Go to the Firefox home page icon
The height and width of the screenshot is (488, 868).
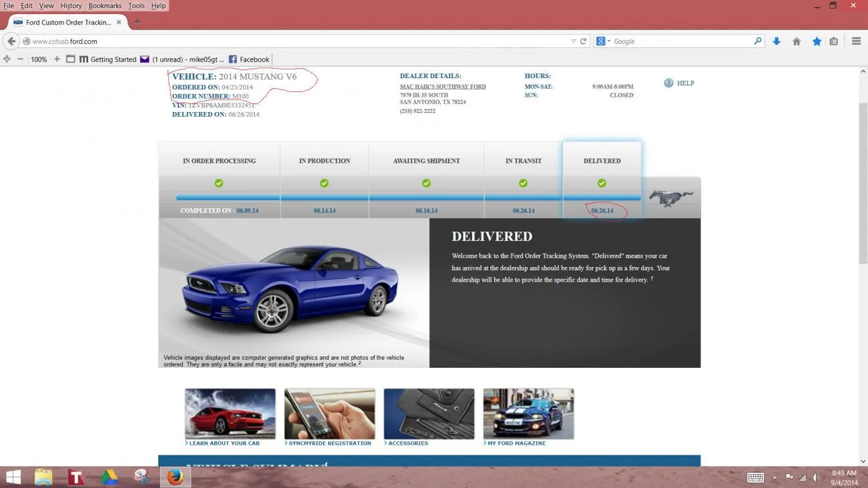click(797, 41)
